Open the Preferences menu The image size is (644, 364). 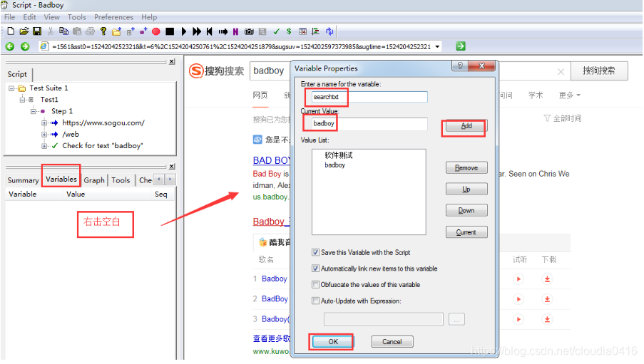click(x=114, y=17)
